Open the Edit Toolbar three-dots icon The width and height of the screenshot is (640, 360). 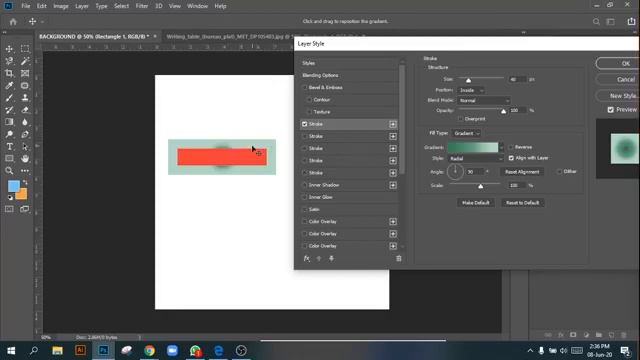[25, 171]
